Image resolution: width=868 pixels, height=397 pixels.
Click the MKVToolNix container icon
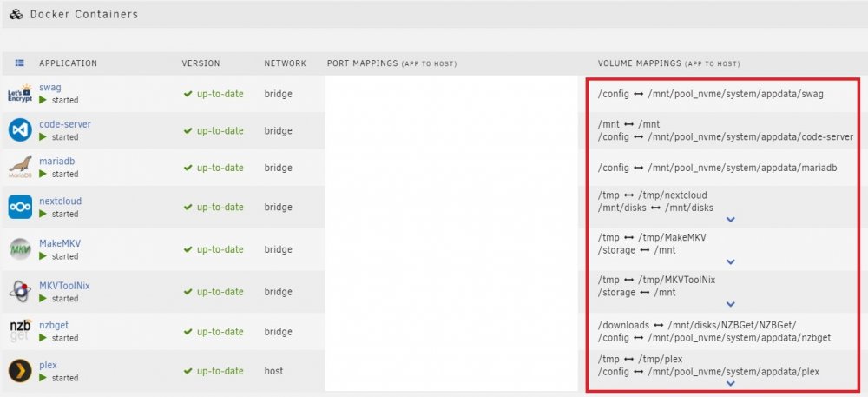(20, 292)
